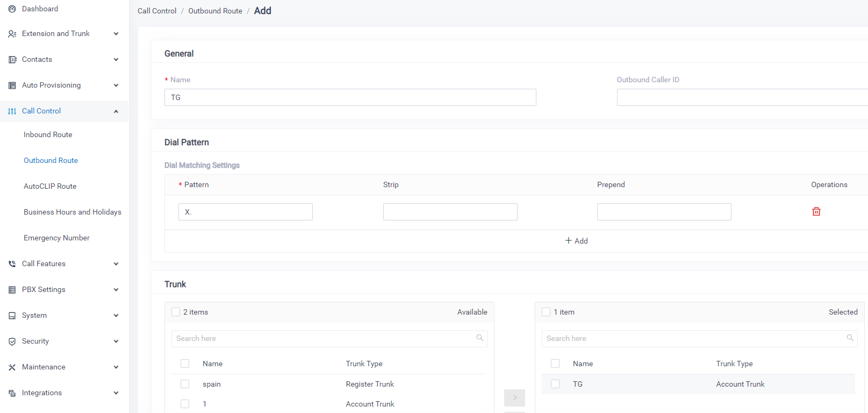Expand the PBX Settings chevron
868x413 pixels.
coord(116,290)
